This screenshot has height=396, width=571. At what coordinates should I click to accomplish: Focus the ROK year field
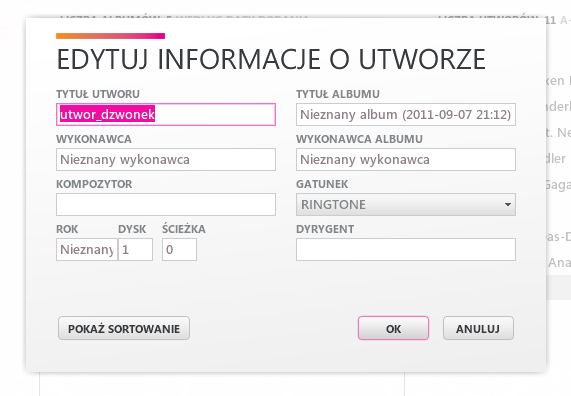point(87,250)
